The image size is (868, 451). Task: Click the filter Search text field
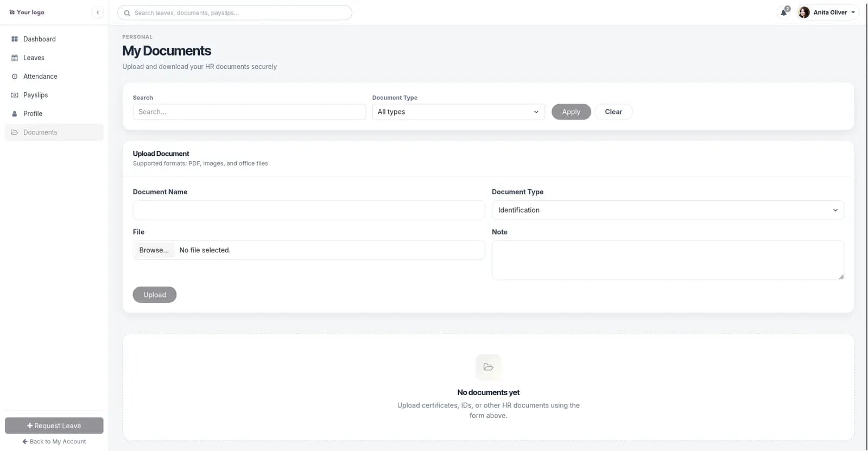click(249, 112)
